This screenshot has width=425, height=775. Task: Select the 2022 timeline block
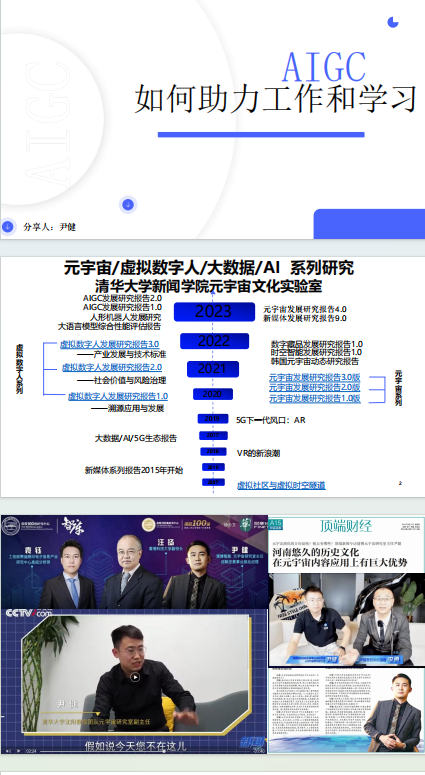[214, 341]
